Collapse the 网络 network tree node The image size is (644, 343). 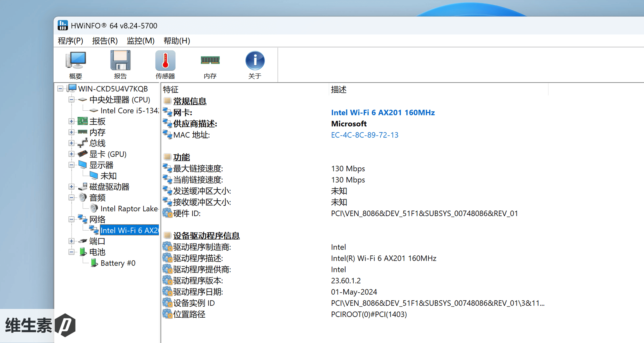(x=71, y=220)
